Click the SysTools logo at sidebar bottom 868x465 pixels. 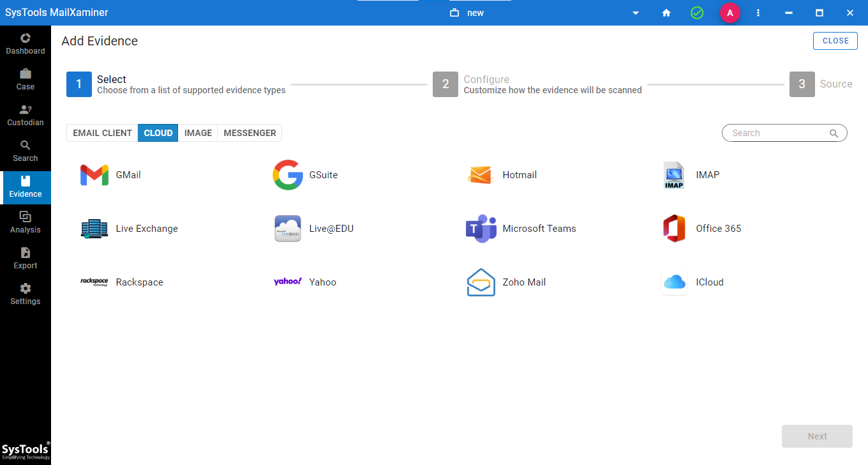pyautogui.click(x=26, y=451)
